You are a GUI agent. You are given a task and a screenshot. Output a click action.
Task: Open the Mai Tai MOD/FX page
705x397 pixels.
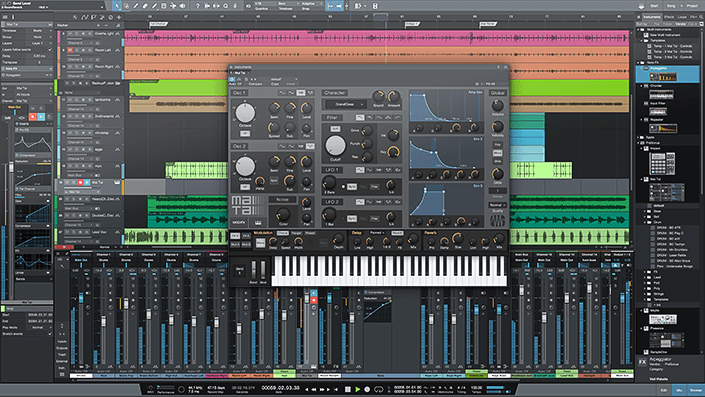click(x=238, y=223)
